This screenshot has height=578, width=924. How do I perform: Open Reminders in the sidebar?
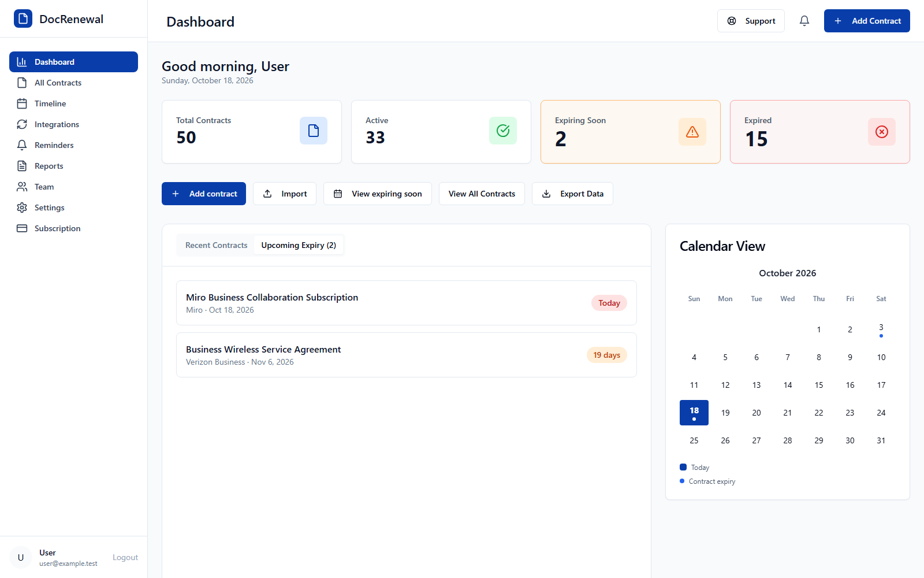[73, 145]
